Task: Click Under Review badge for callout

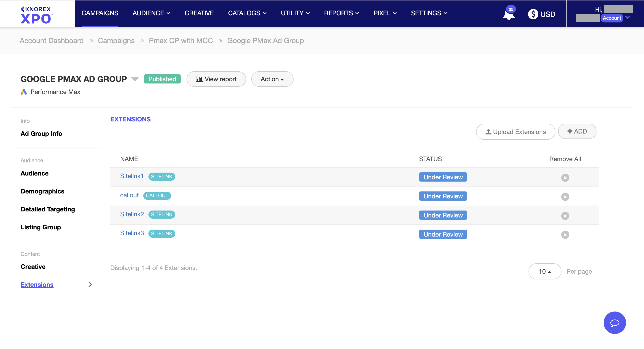Action: pos(443,196)
